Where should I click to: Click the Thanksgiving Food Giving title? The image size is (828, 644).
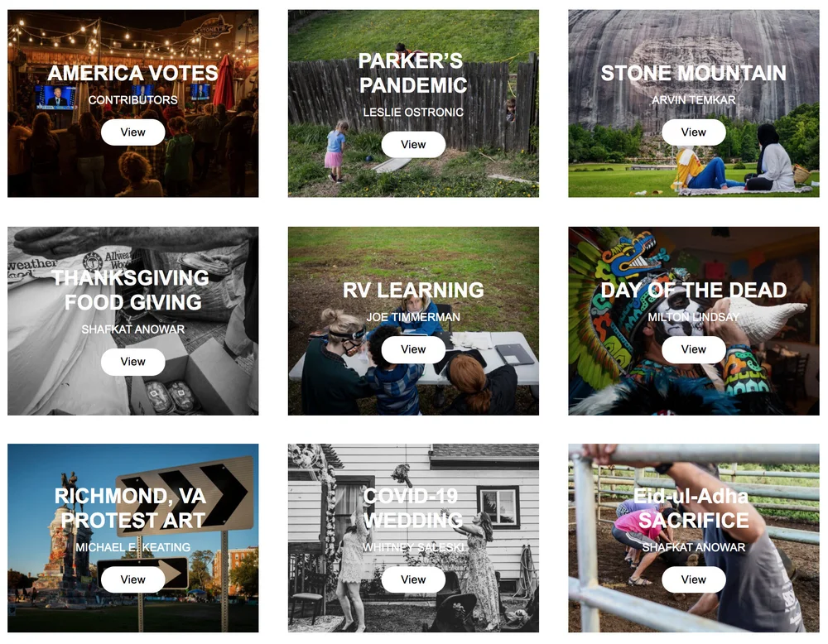(x=131, y=290)
